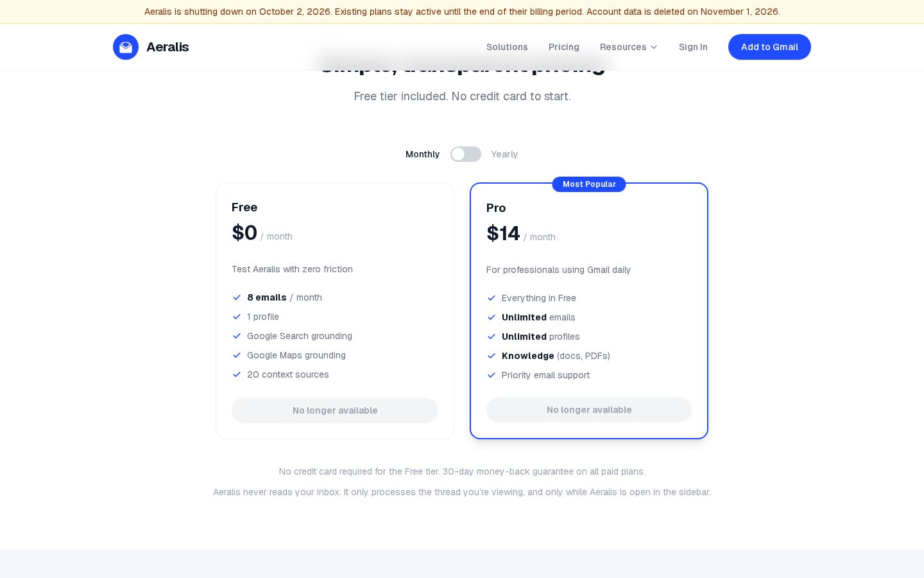Click 'For professionals using Gmail daily' text

pos(558,270)
